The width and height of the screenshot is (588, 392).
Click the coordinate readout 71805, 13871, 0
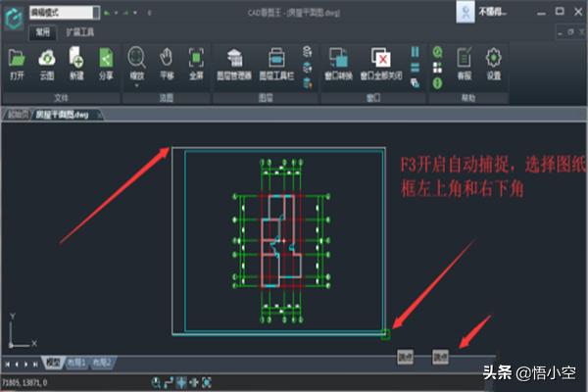coord(24,382)
